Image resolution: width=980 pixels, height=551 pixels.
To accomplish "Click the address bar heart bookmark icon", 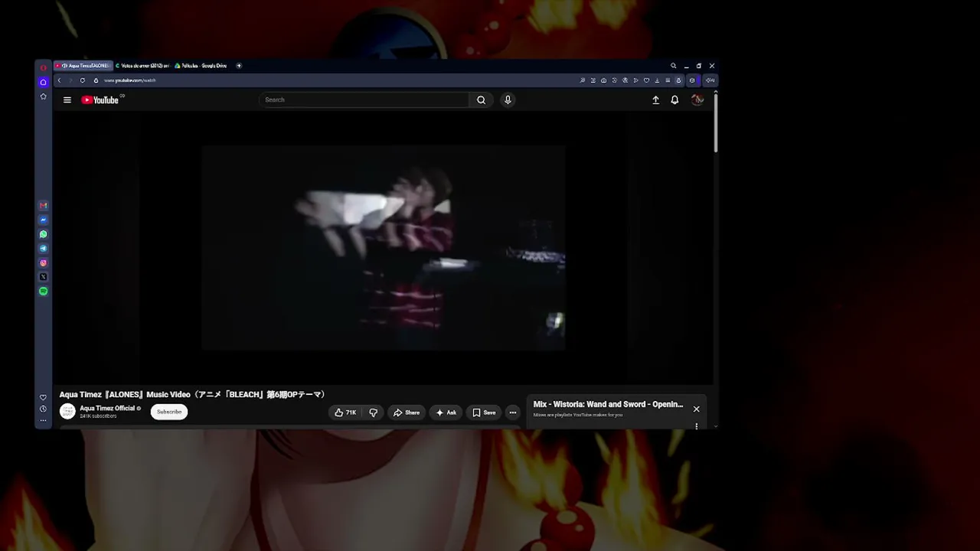I will coord(646,80).
